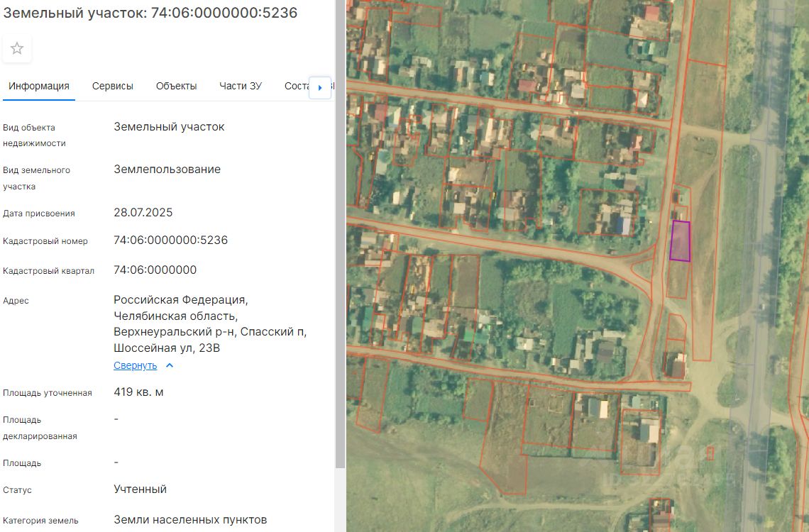Click cadastral number value 74:06:0000000:5236
Screen dimensions: 809x532
tap(171, 240)
